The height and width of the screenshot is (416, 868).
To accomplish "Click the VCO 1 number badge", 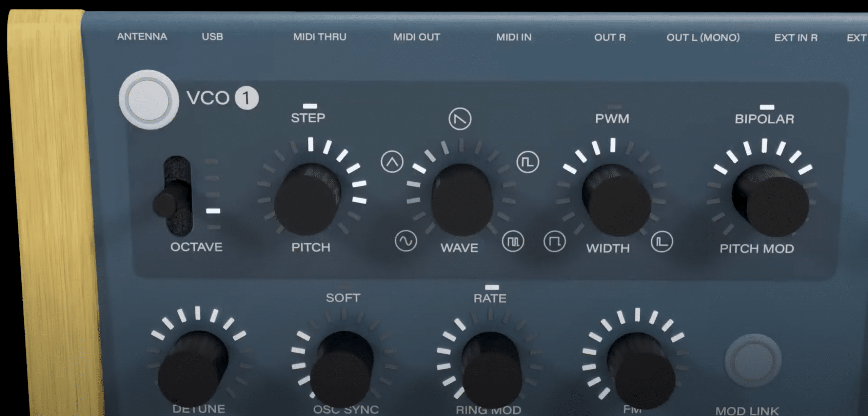I will 247,99.
